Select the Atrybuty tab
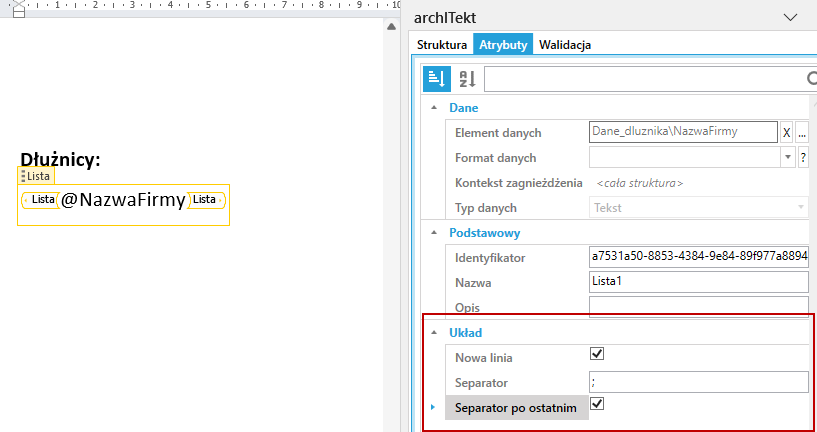Viewport: 817px width, 432px height. point(503,45)
